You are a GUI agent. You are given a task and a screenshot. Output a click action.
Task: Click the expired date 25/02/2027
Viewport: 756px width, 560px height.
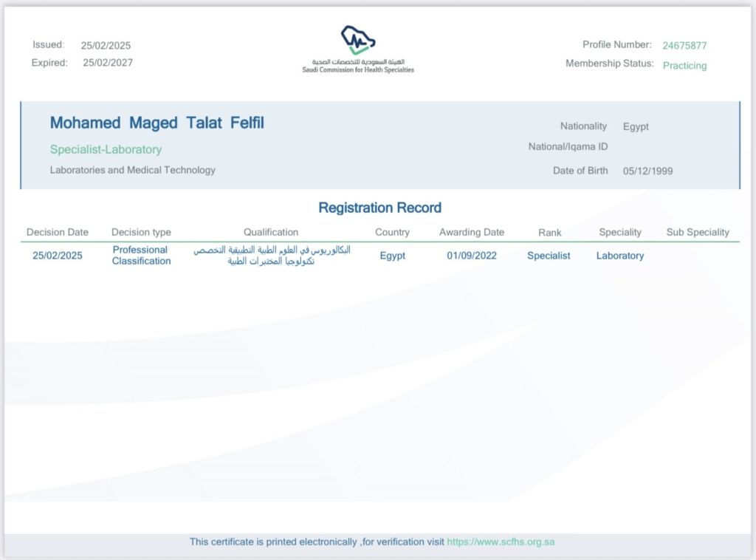[x=108, y=63]
